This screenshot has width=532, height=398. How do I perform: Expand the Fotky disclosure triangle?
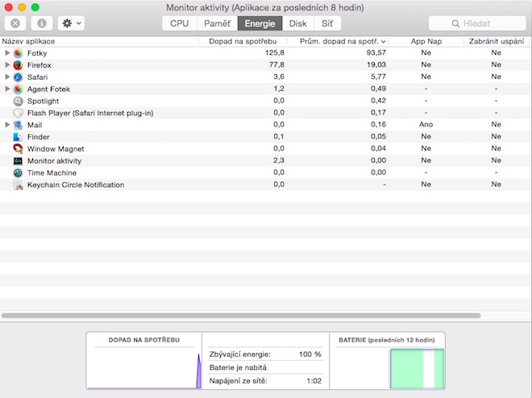[x=7, y=53]
